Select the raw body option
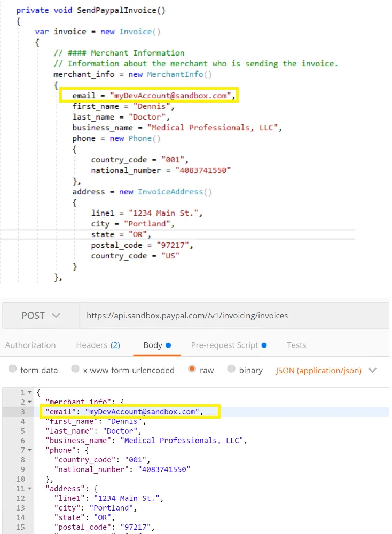 pyautogui.click(x=192, y=369)
